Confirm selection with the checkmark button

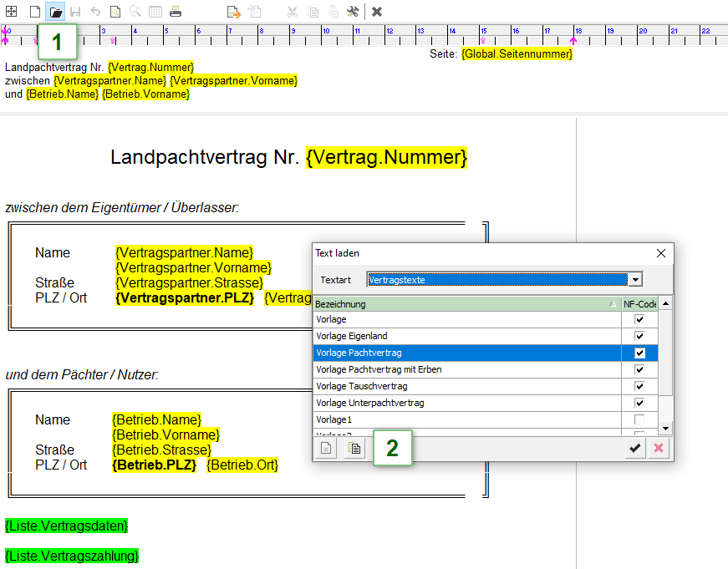click(635, 449)
